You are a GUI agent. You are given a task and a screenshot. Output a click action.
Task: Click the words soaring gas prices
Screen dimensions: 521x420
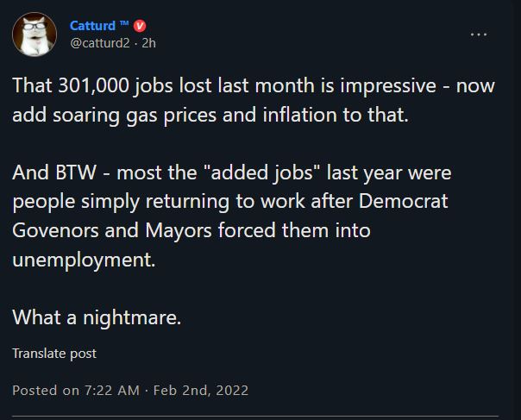[x=135, y=116]
